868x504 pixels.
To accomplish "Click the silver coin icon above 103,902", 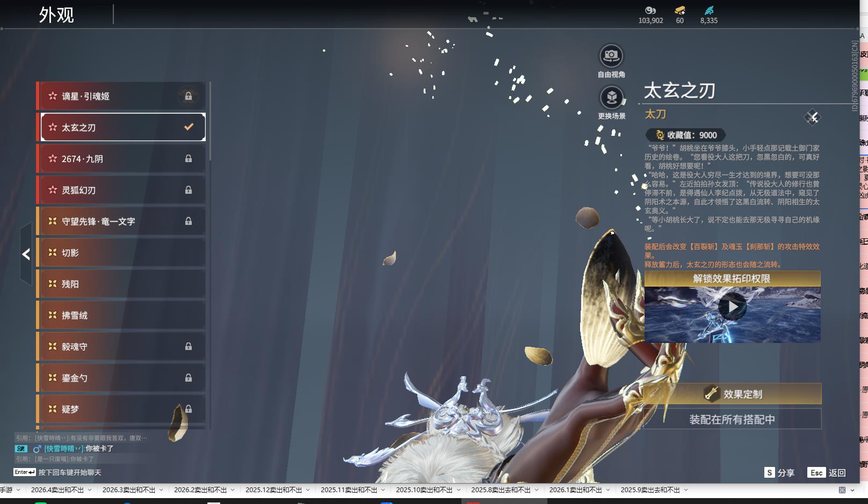I will click(x=650, y=10).
